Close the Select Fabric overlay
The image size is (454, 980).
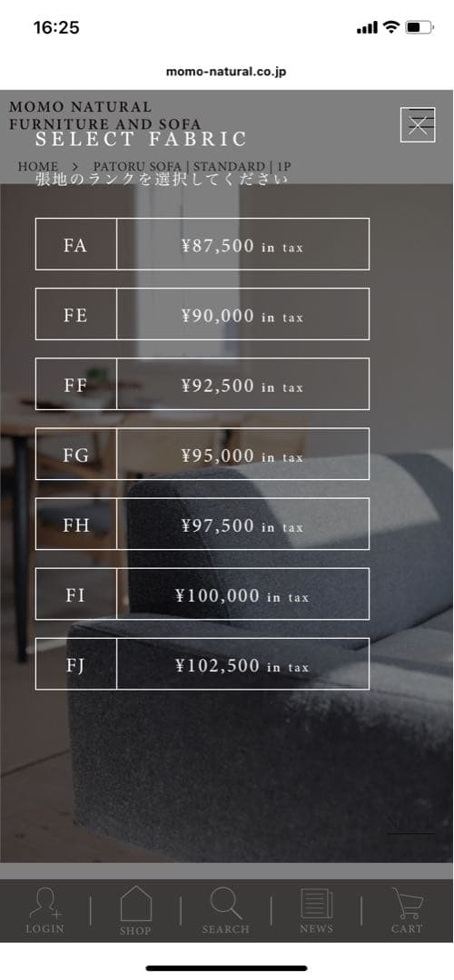418,125
